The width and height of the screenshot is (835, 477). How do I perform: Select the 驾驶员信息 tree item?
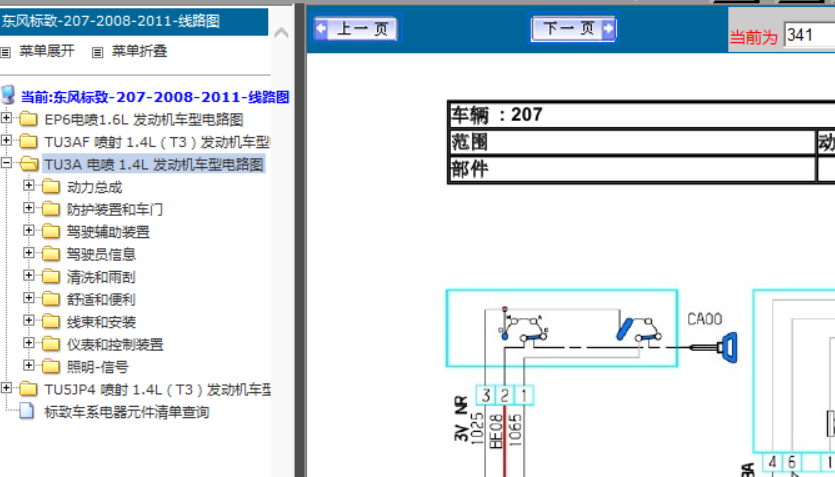click(101, 254)
